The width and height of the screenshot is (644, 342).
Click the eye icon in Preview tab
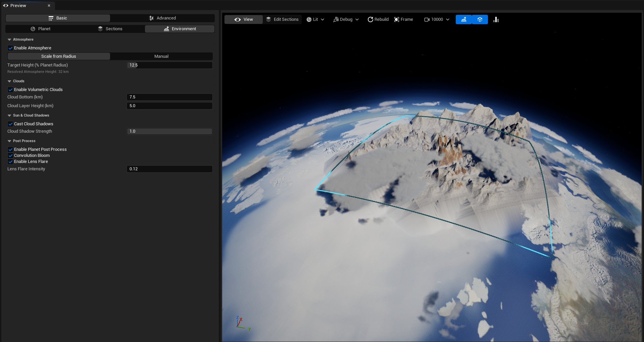pyautogui.click(x=6, y=5)
